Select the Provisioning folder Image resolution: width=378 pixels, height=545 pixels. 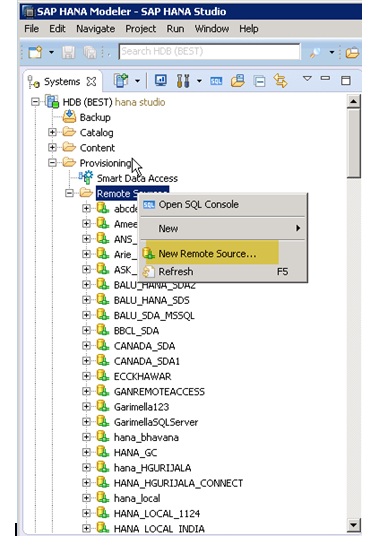[x=106, y=163]
